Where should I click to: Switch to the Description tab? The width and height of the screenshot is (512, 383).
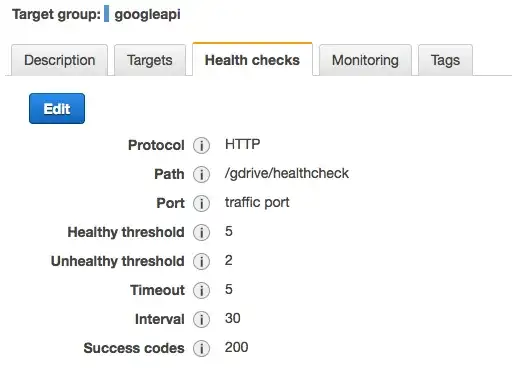(x=59, y=60)
